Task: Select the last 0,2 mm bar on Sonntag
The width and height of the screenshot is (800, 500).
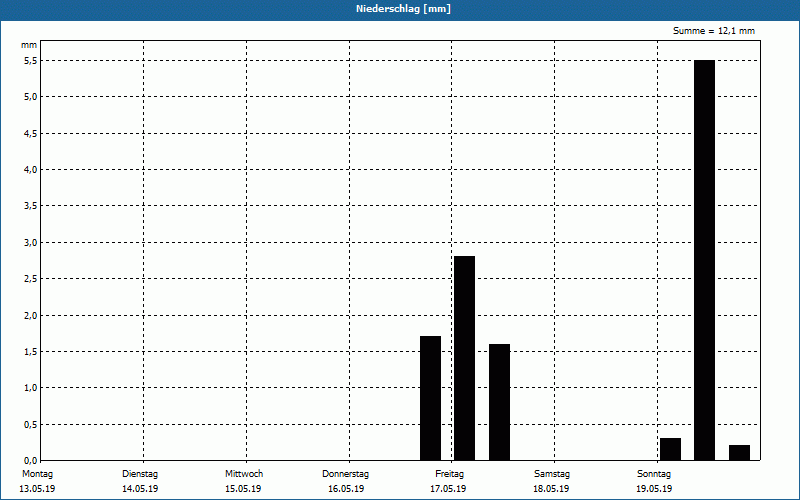Action: click(739, 453)
